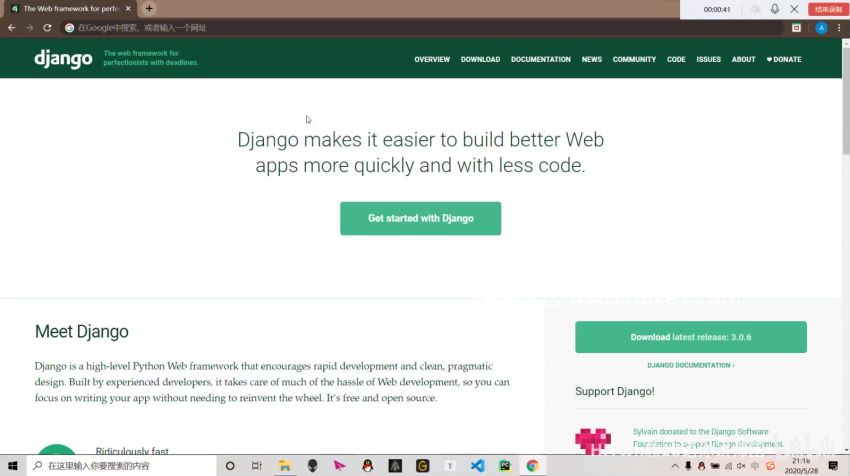The height and width of the screenshot is (476, 850).
Task: Open the Community nav item
Action: [634, 59]
